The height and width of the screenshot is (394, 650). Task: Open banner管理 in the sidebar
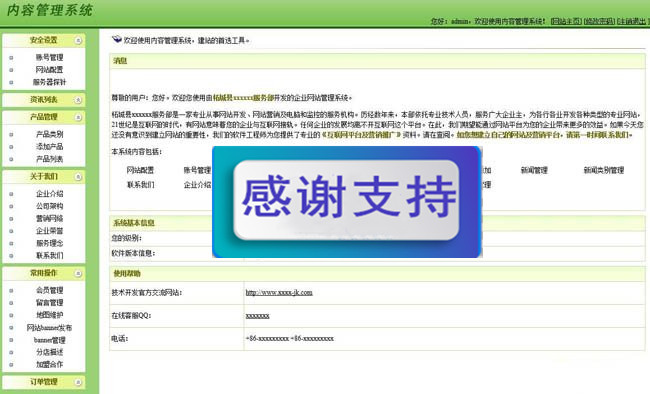[x=49, y=340]
